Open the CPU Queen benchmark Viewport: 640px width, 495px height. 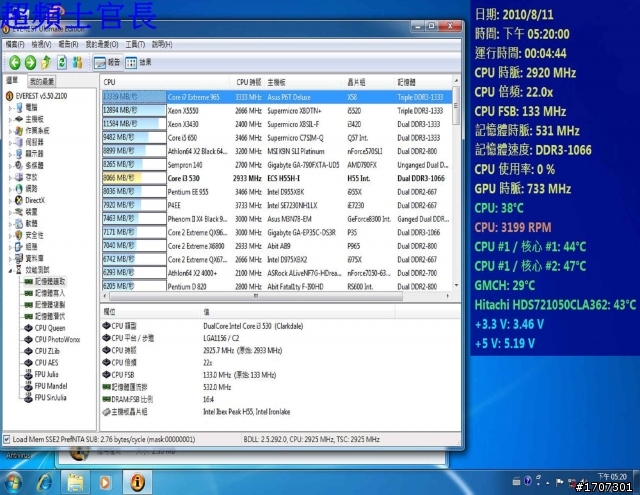point(44,328)
